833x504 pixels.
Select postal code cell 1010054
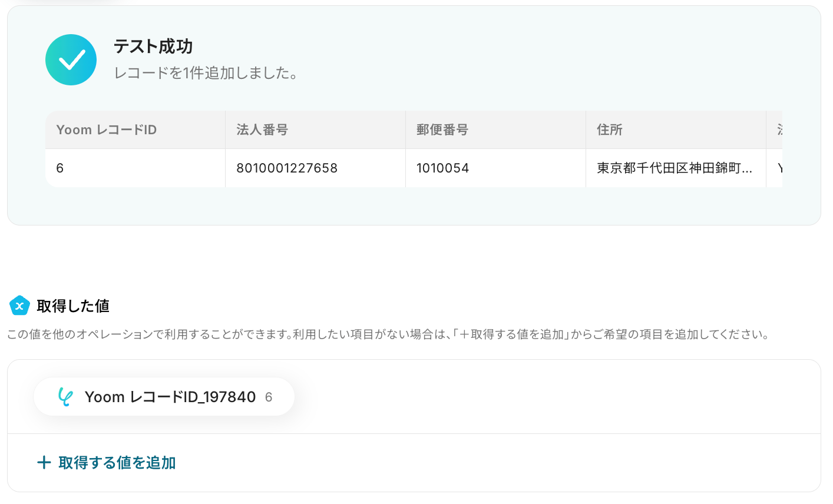(496, 168)
